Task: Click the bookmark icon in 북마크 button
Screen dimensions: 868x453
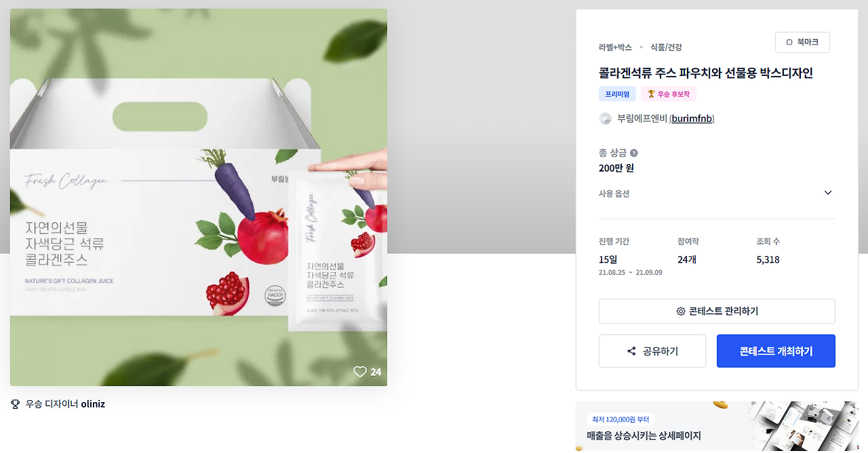Action: pyautogui.click(x=789, y=43)
